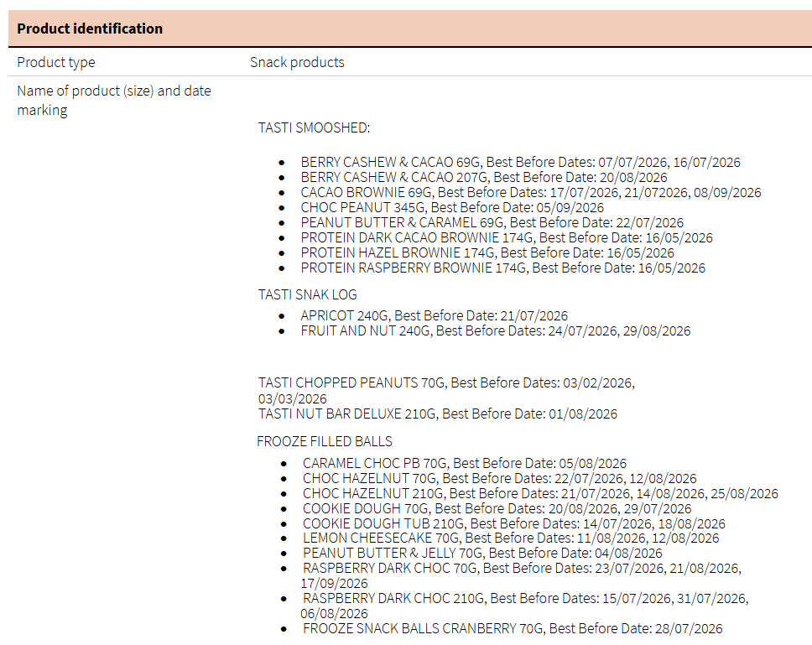Image resolution: width=812 pixels, height=645 pixels.
Task: Click the Berry Cashew & Cacao 69G entry
Action: point(520,163)
